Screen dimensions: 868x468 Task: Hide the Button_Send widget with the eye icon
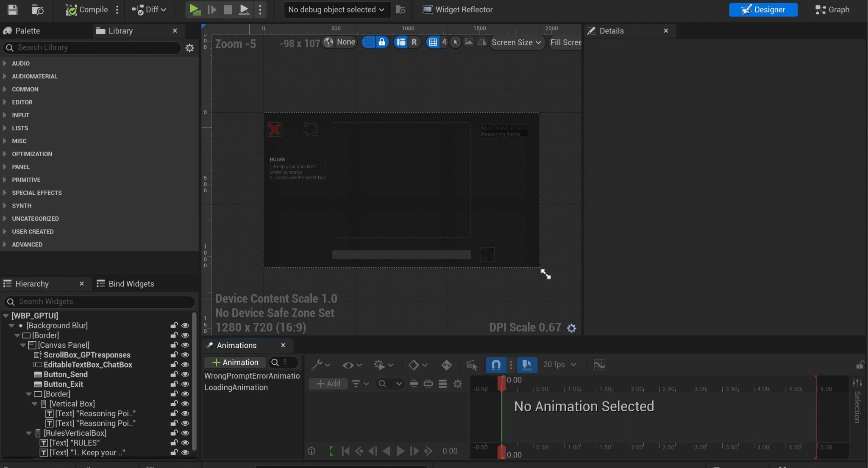(x=185, y=374)
